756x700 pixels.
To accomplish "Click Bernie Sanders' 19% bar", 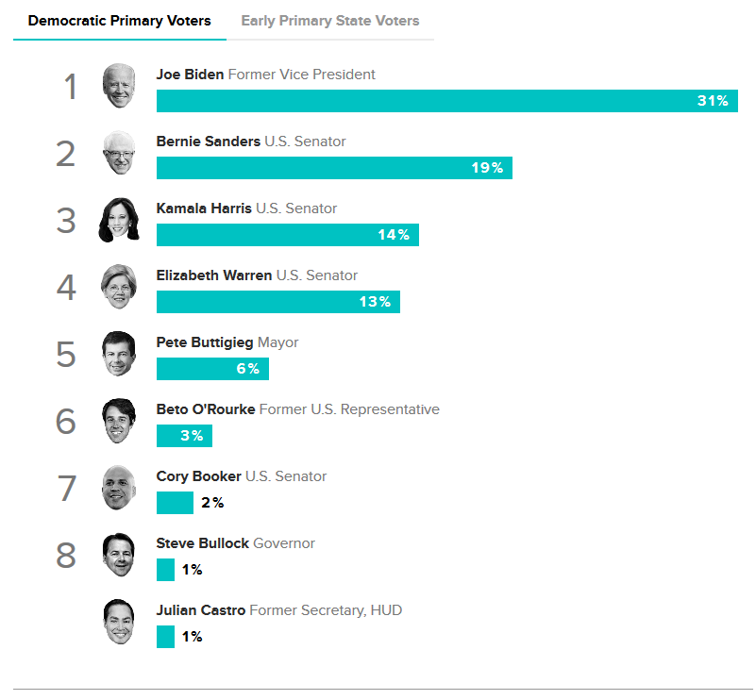I will click(x=334, y=168).
